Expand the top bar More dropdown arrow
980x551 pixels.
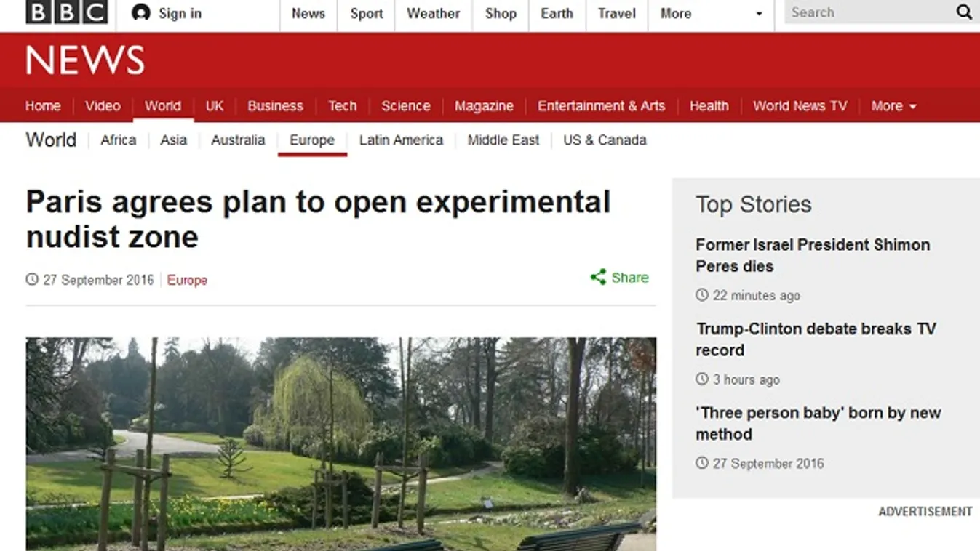760,14
